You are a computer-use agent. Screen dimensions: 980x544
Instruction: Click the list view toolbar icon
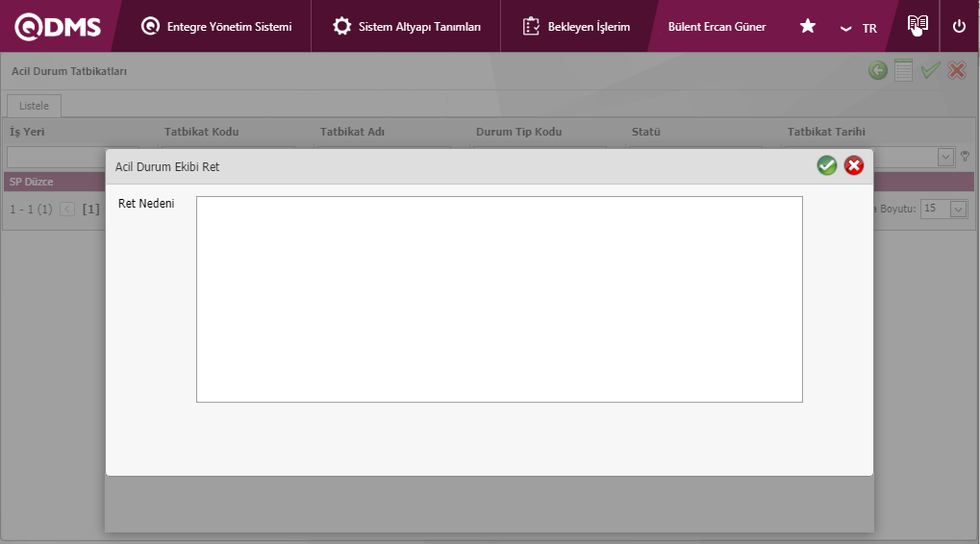(903, 70)
